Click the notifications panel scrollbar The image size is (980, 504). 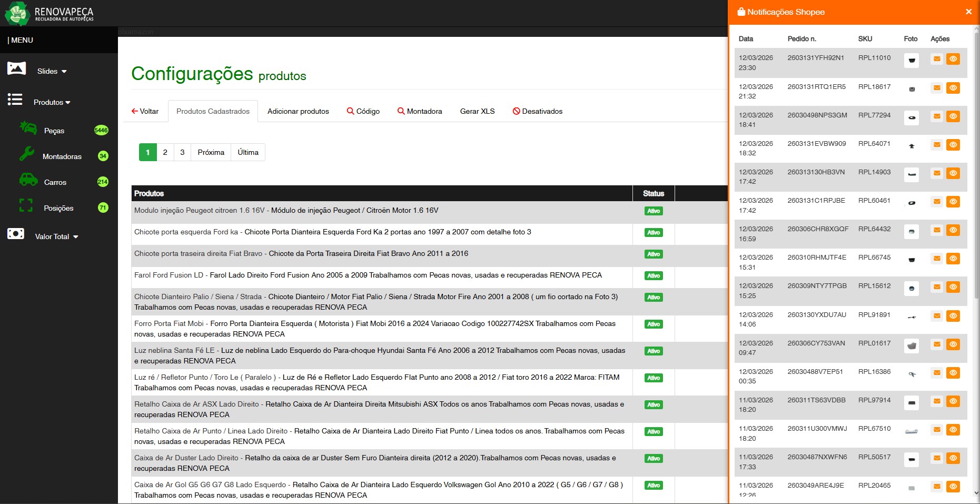click(x=976, y=158)
